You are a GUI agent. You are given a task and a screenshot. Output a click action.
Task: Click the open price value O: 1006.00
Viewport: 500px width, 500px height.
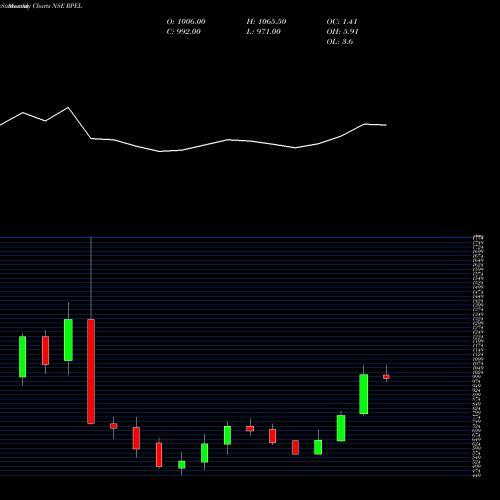pos(186,22)
